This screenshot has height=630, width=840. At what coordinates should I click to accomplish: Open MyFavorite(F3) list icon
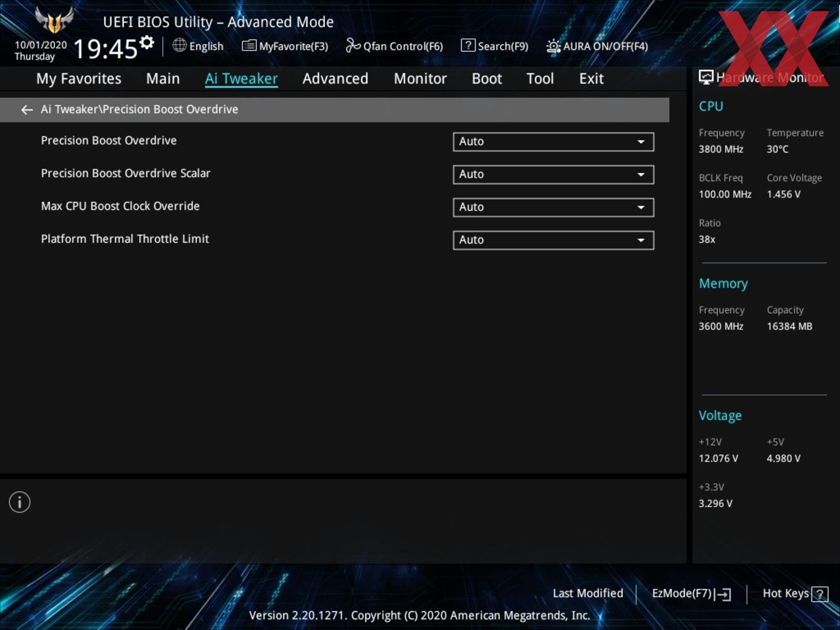[249, 45]
